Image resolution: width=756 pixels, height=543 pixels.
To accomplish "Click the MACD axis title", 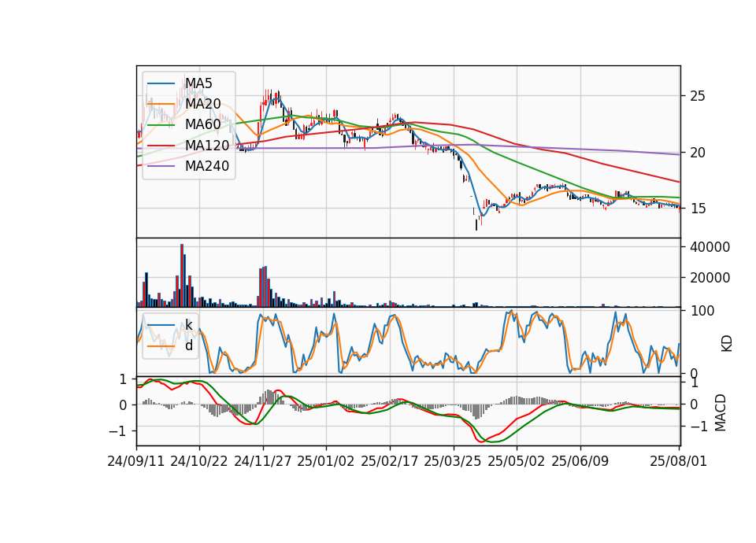I will point(721,412).
